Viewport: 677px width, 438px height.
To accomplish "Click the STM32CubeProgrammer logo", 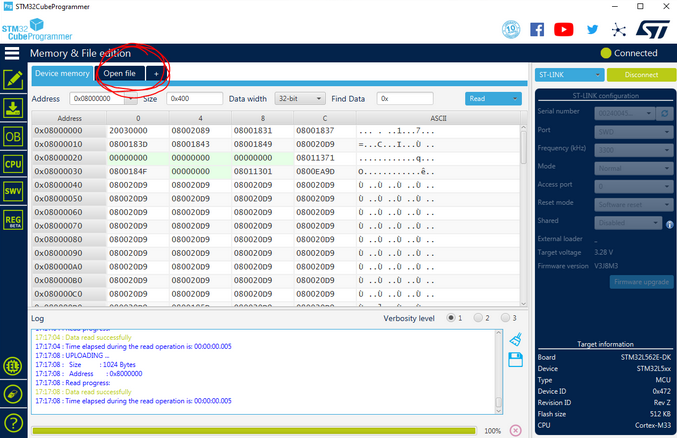I will [37, 29].
